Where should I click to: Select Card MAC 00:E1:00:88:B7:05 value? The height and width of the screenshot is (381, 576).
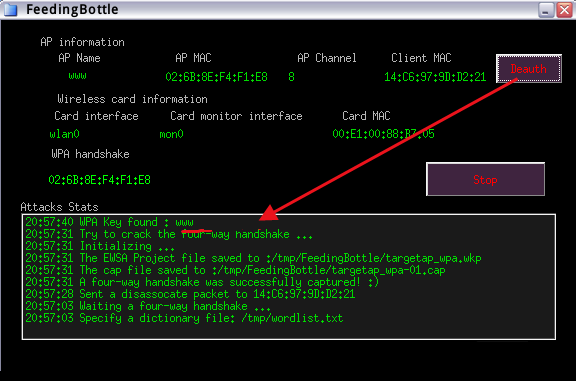(x=383, y=134)
